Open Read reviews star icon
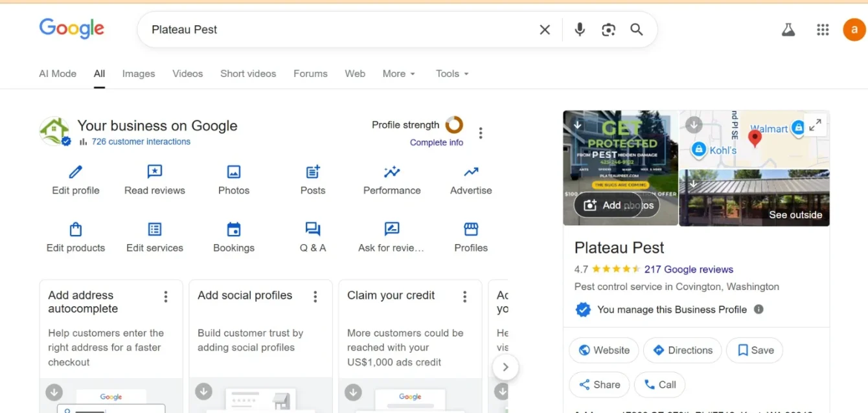Screen dimensions: 868x413 (155, 172)
